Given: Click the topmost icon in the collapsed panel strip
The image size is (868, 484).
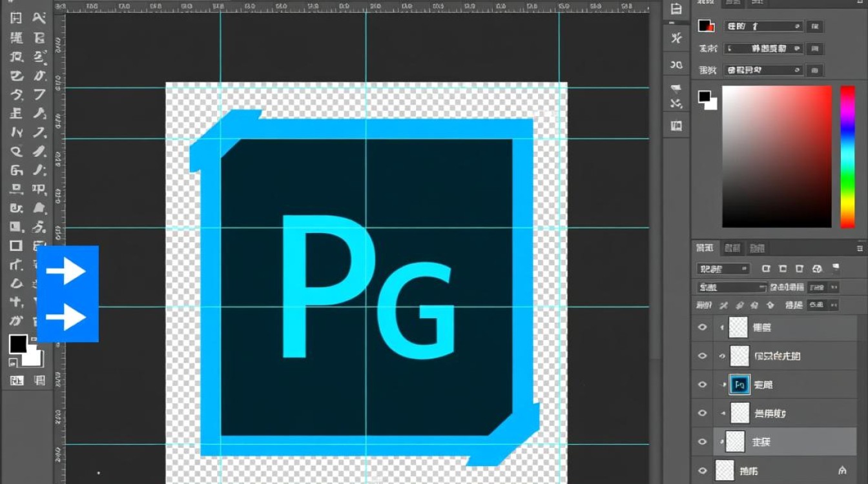Looking at the screenshot, I should [676, 9].
